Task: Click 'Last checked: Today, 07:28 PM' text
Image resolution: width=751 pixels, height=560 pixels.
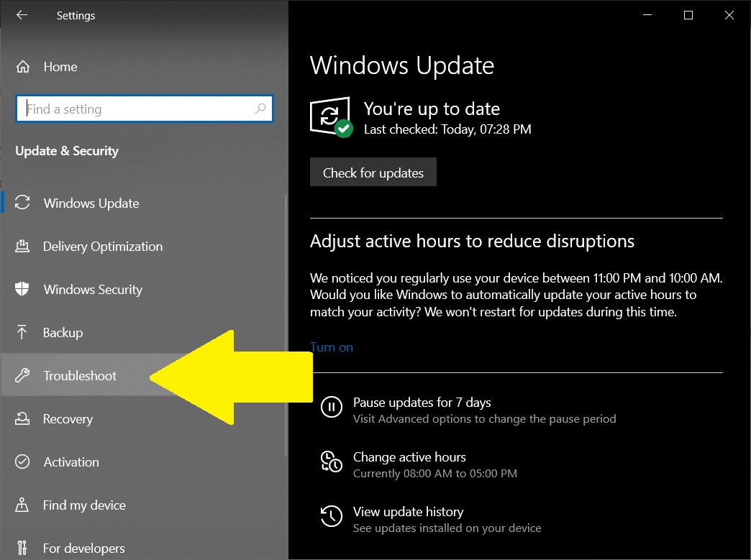Action: [x=447, y=129]
